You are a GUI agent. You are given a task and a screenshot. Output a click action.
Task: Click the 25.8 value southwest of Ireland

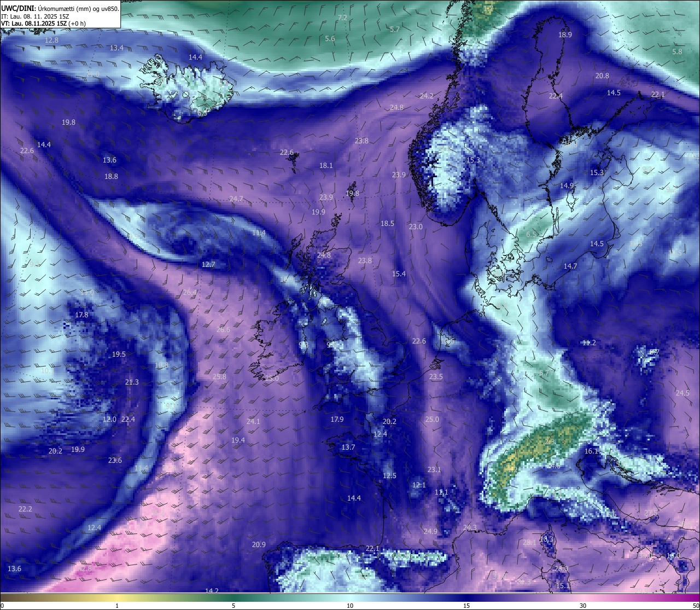point(219,377)
